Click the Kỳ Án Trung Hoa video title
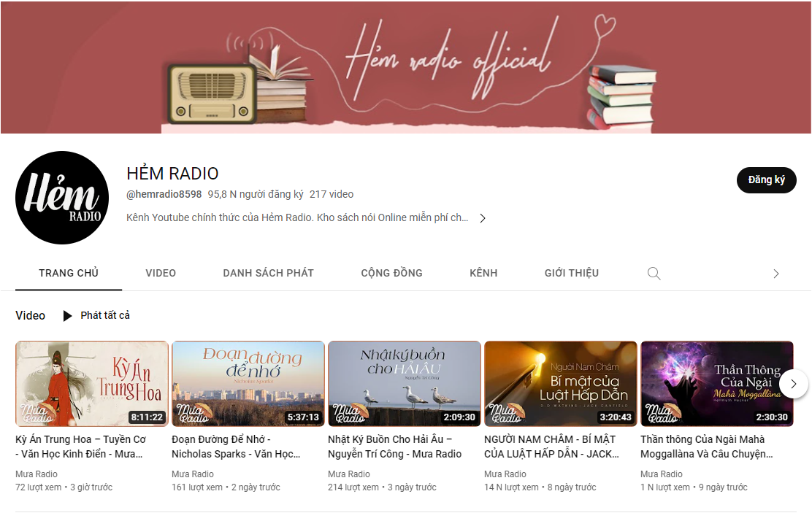The height and width of the screenshot is (521, 812). pos(81,447)
